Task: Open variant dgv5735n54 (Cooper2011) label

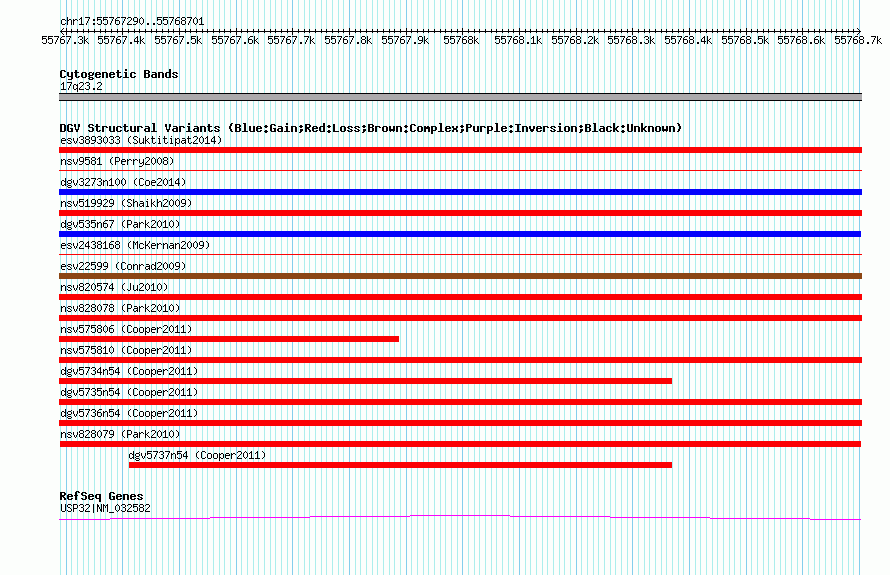Action: pyautogui.click(x=129, y=392)
